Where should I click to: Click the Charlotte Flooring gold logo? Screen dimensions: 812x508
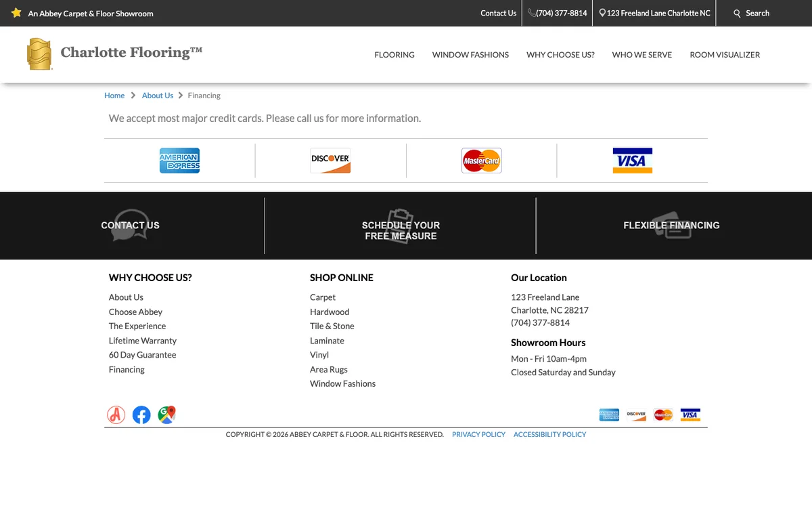pos(39,54)
